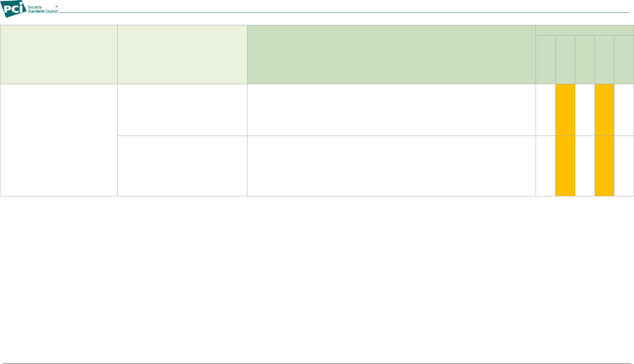
Task: Click the white cell between the orange cells in upper row
Action: click(x=585, y=110)
